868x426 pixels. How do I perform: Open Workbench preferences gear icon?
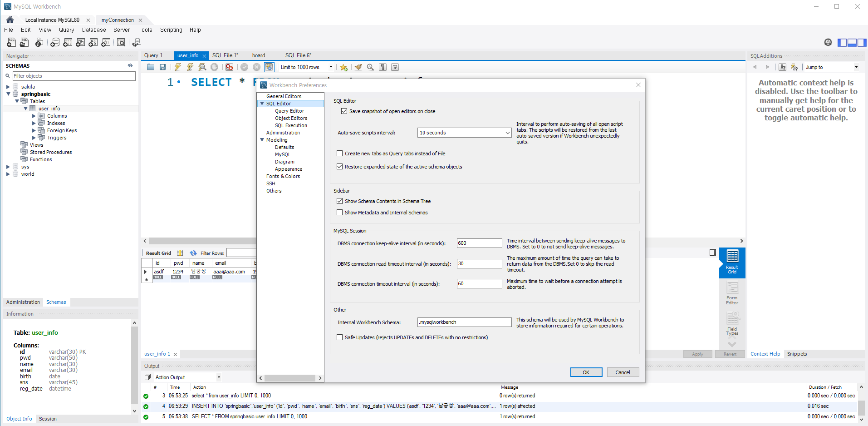828,42
